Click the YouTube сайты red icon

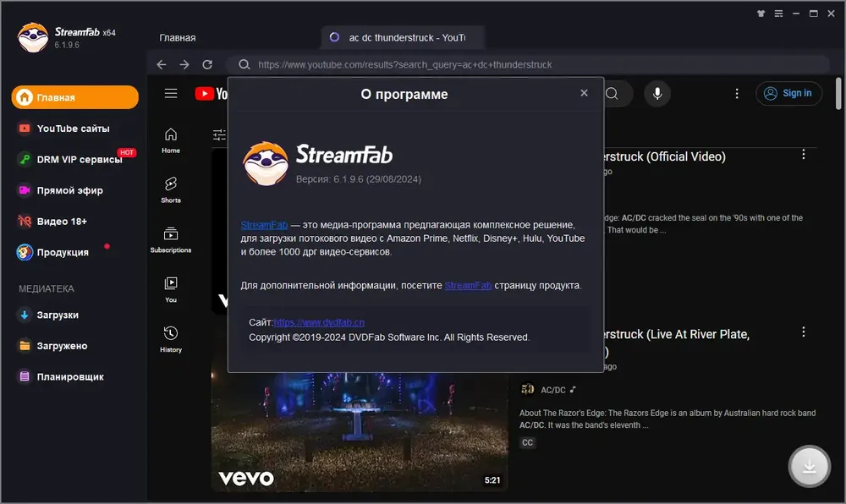pos(25,129)
